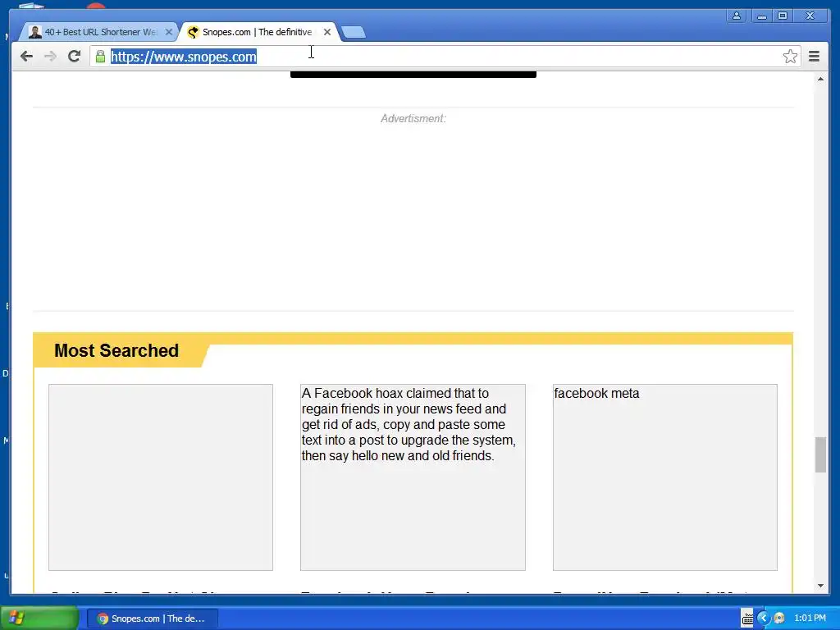Minimize the Chrome window
Image resolution: width=840 pixels, height=630 pixels.
(x=761, y=16)
